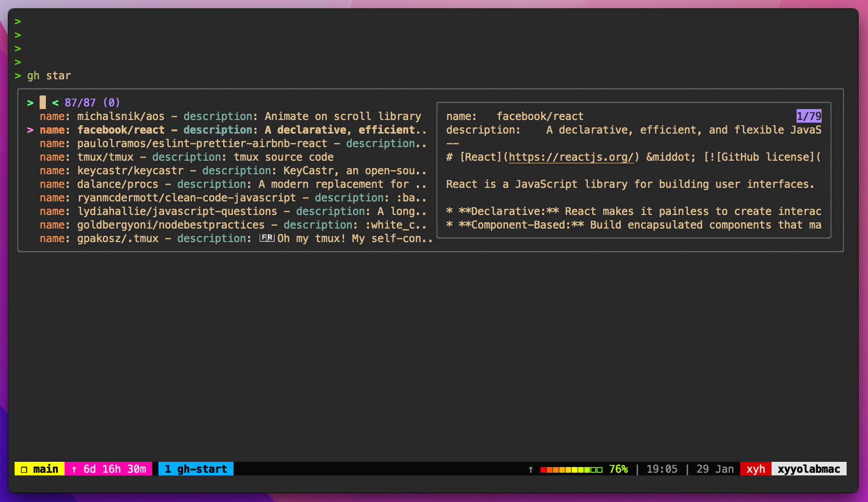This screenshot has width=868, height=502.
Task: Click the red 'xyh' user segment
Action: pos(756,469)
